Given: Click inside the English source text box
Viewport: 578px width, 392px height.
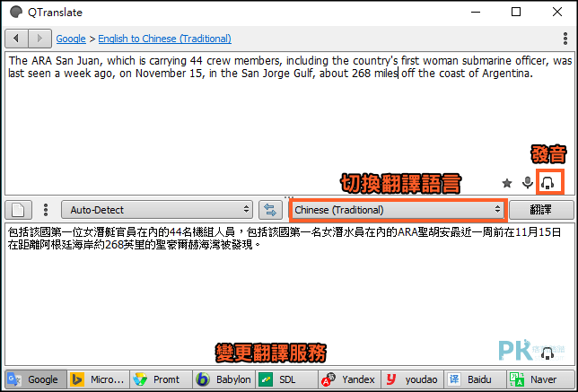Looking at the screenshot, I should coord(289,124).
